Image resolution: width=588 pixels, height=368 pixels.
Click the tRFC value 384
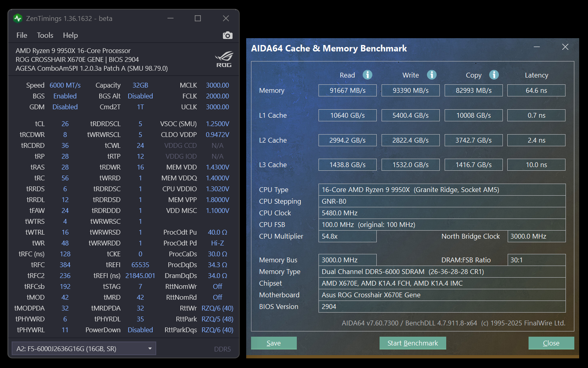click(65, 265)
